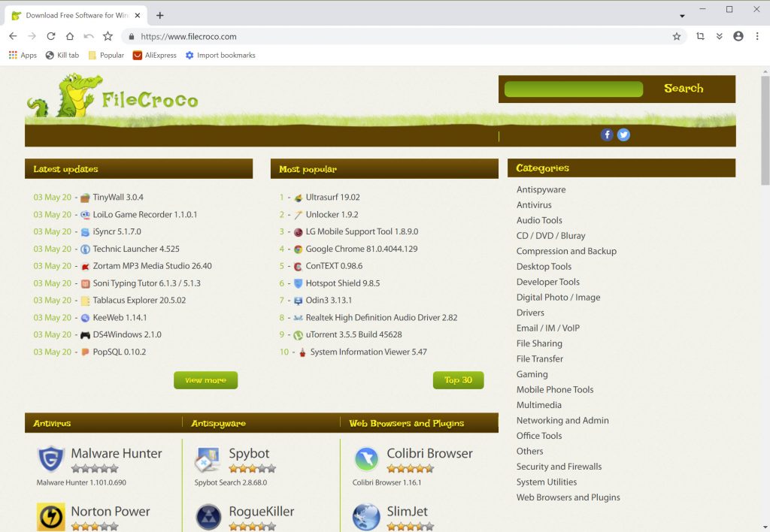Reload the page in the browser
Viewport: 770px width, 532px height.
50,36
